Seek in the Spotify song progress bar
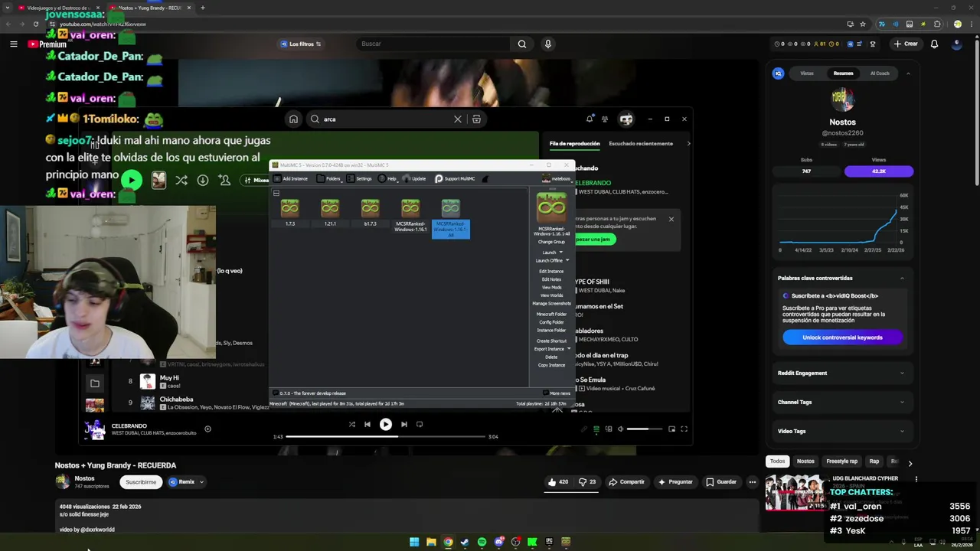Image resolution: width=980 pixels, height=551 pixels. click(x=386, y=437)
